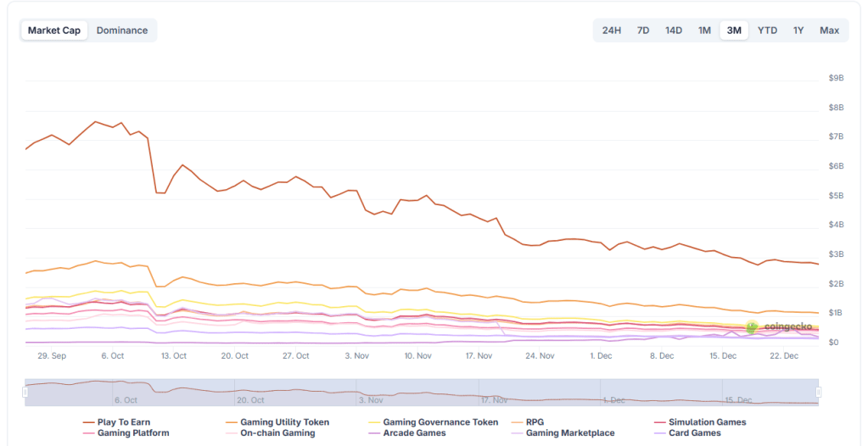
Task: Click the right navigator range handle
Action: [819, 393]
